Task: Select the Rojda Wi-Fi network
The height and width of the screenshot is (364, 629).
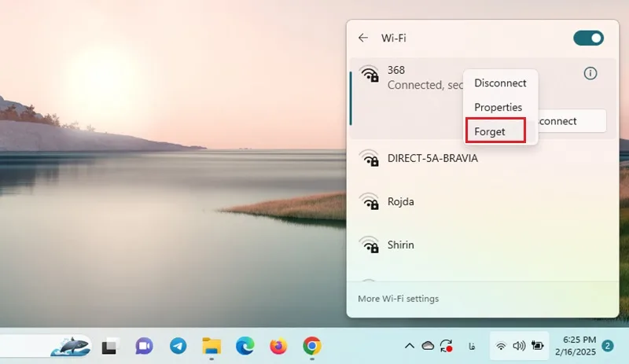Action: click(483, 201)
